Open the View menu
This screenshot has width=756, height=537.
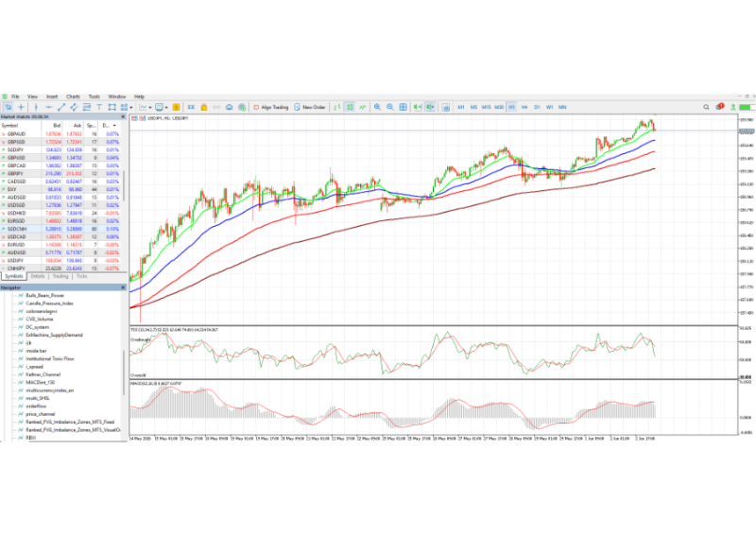click(x=32, y=96)
